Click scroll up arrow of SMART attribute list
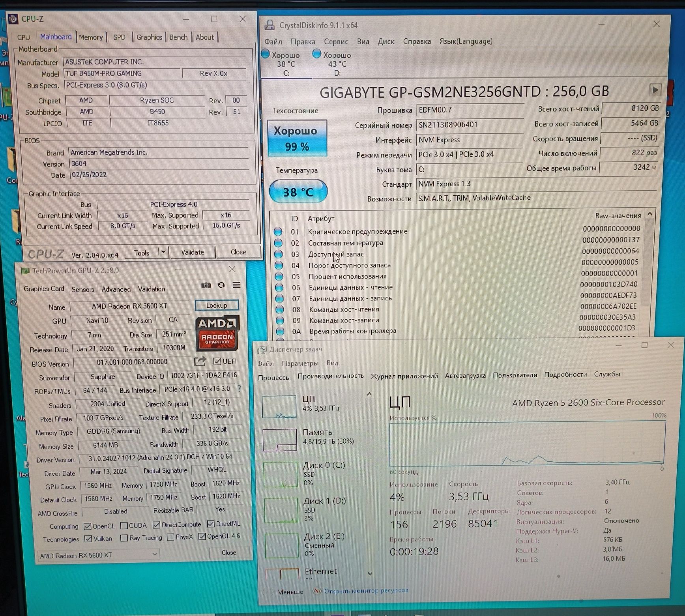 coord(649,213)
